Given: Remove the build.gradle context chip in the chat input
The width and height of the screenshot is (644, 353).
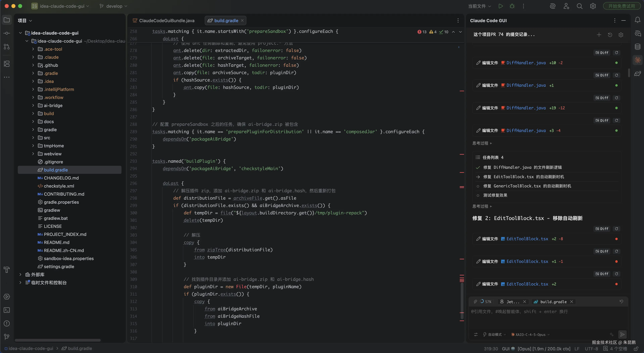Looking at the screenshot, I should (572, 302).
